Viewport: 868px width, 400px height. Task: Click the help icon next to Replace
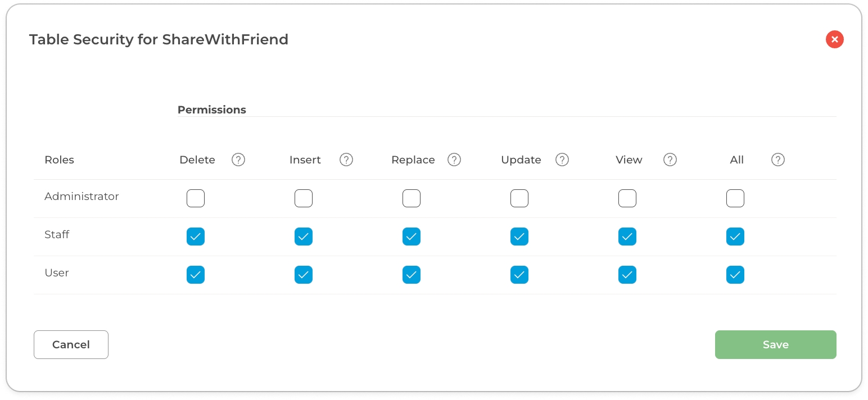pos(454,160)
